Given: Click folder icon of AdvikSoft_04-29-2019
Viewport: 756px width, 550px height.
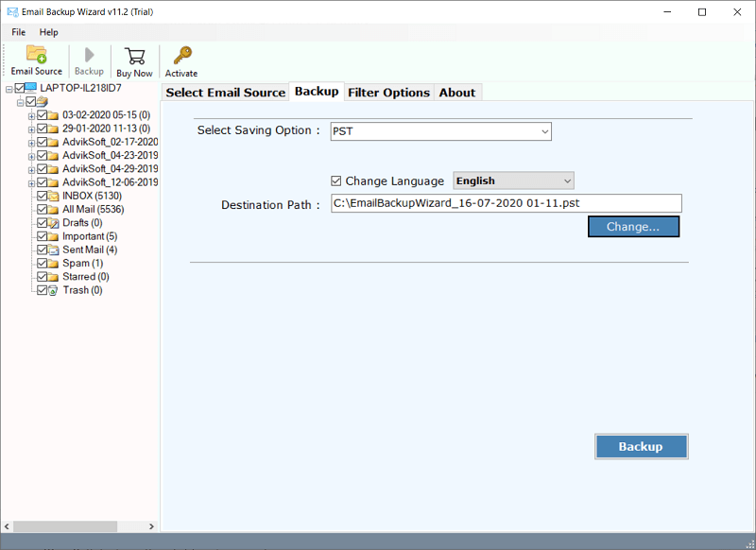Looking at the screenshot, I should [54, 169].
